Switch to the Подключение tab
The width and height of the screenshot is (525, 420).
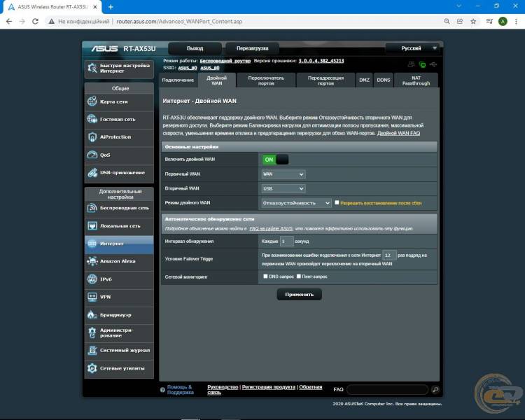[x=178, y=80]
